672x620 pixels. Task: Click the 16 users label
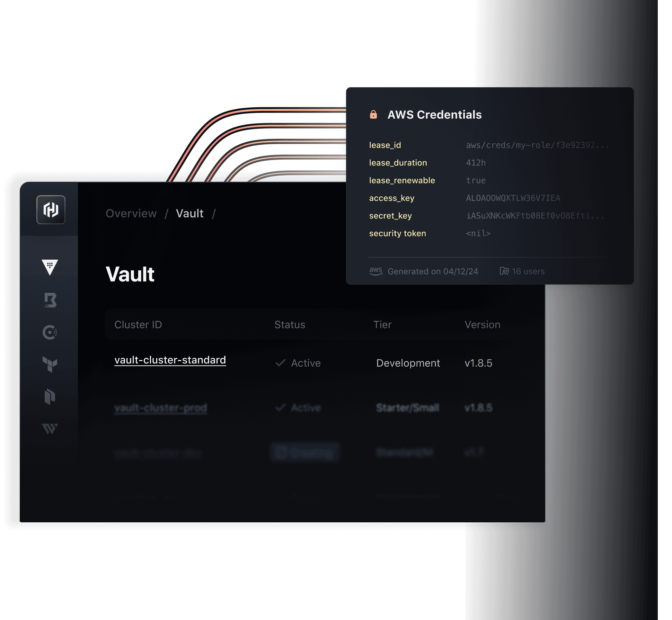click(528, 271)
